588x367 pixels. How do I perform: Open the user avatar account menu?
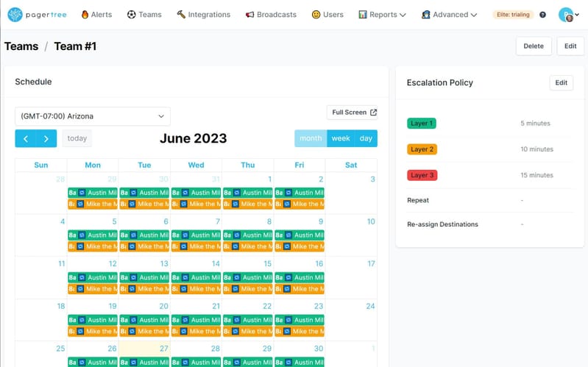[x=565, y=14]
